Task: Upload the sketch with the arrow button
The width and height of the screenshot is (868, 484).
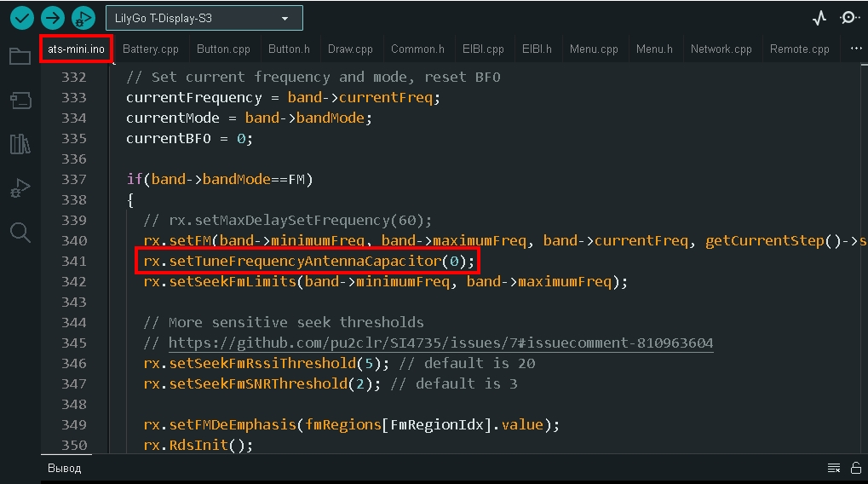Action: 53,18
